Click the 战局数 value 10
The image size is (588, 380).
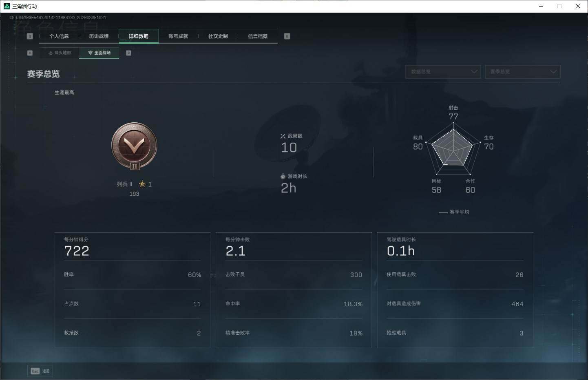pos(289,148)
